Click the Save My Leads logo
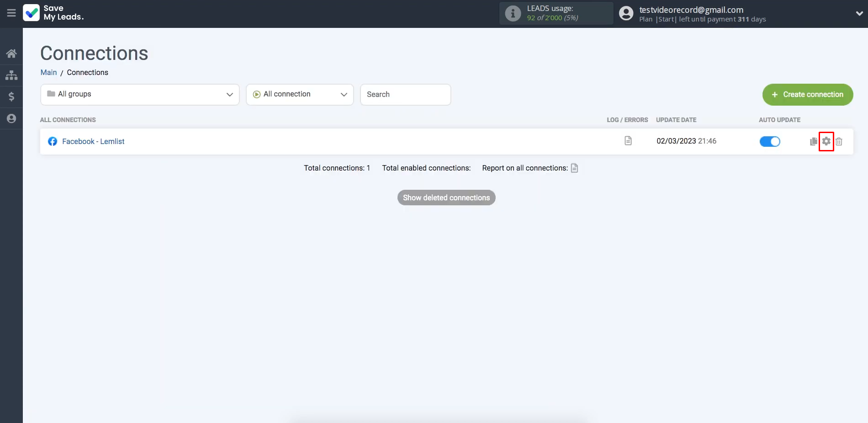This screenshot has width=868, height=423. coord(53,13)
